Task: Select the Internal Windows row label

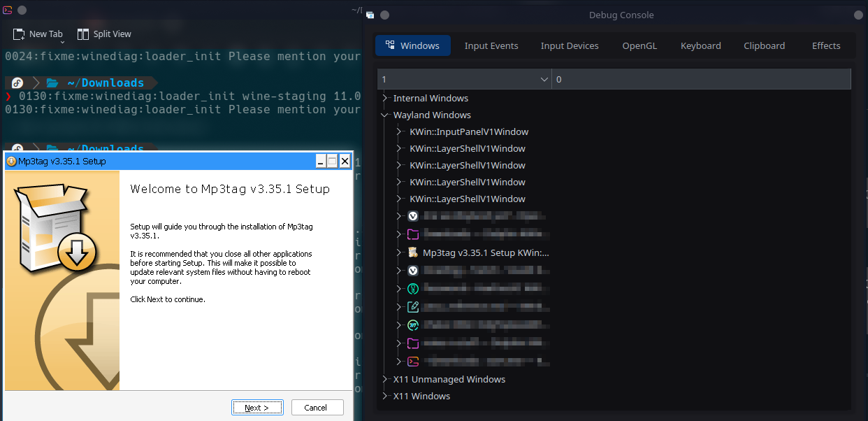Action: click(431, 98)
